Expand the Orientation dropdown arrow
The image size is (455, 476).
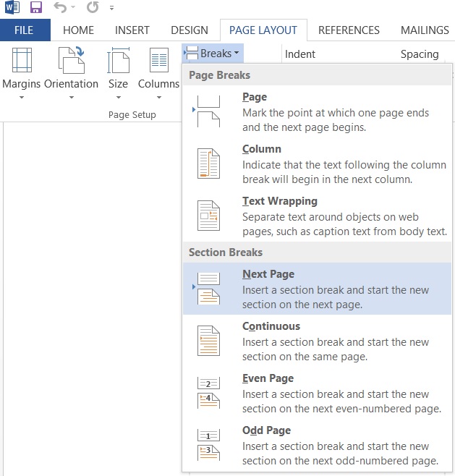(x=72, y=98)
